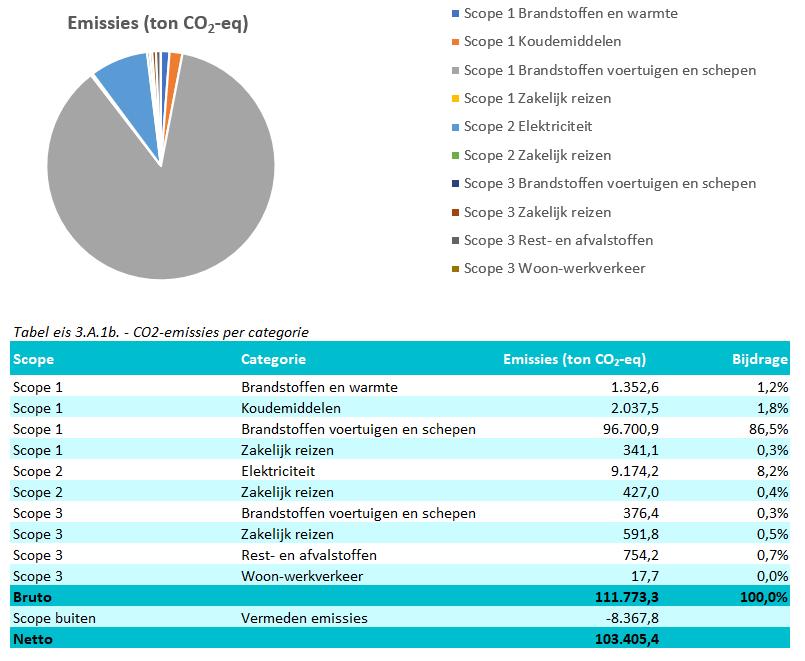The image size is (805, 661).
Task: Select the value 376,4
Action: [x=641, y=513]
